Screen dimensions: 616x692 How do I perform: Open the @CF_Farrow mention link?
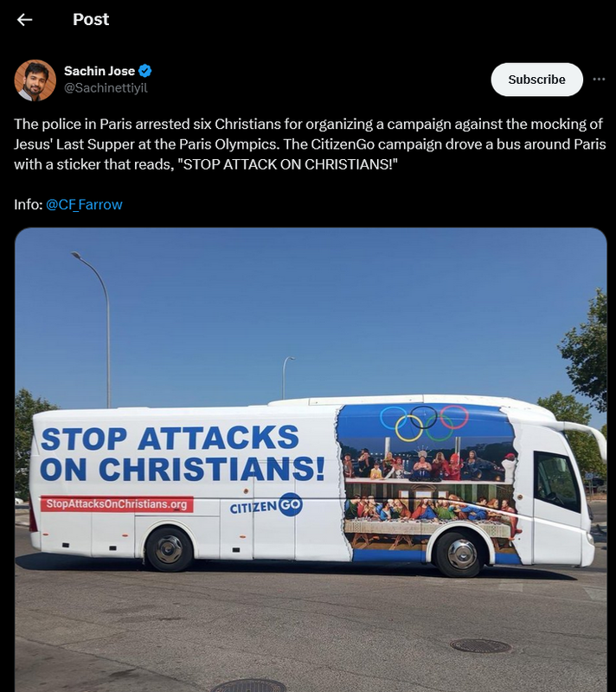coord(84,205)
